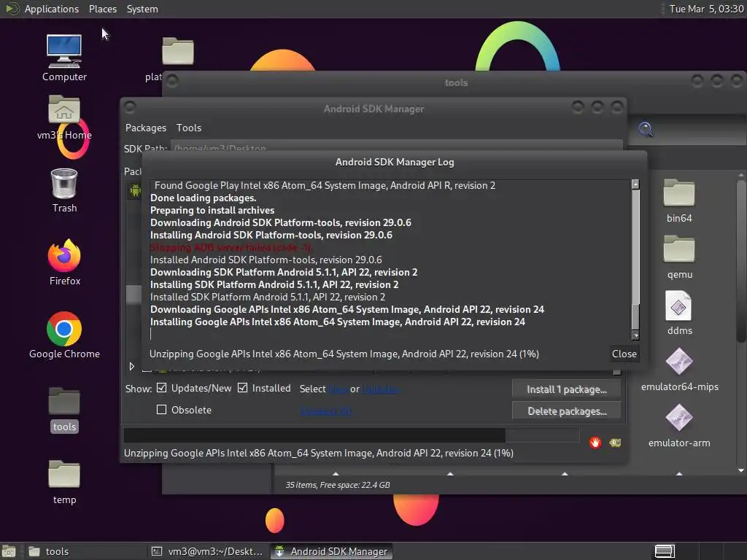
Task: Click 'Done loading packages.' log line
Action: tap(203, 198)
